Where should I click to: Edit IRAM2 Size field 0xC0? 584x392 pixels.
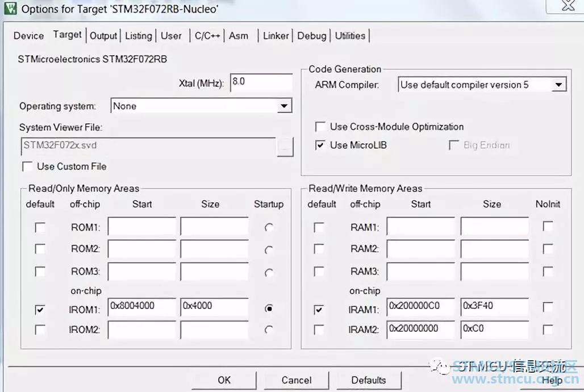pos(495,330)
